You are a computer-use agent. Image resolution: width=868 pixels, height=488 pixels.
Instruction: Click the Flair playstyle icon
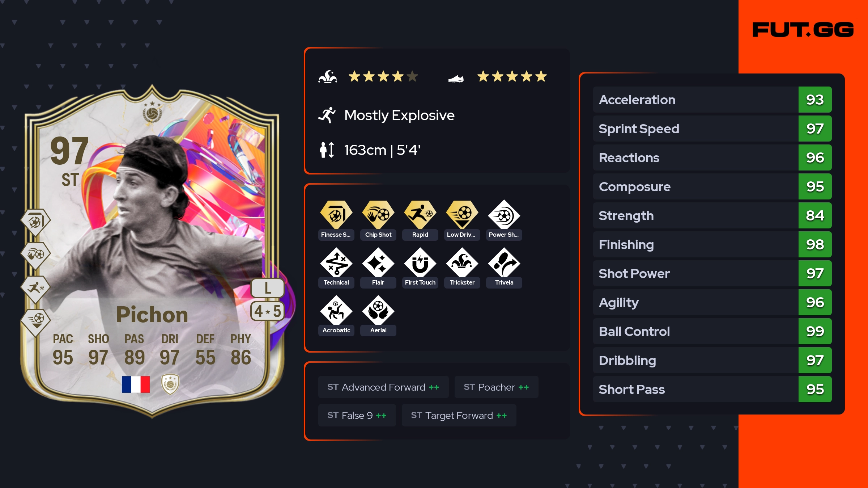(x=378, y=263)
